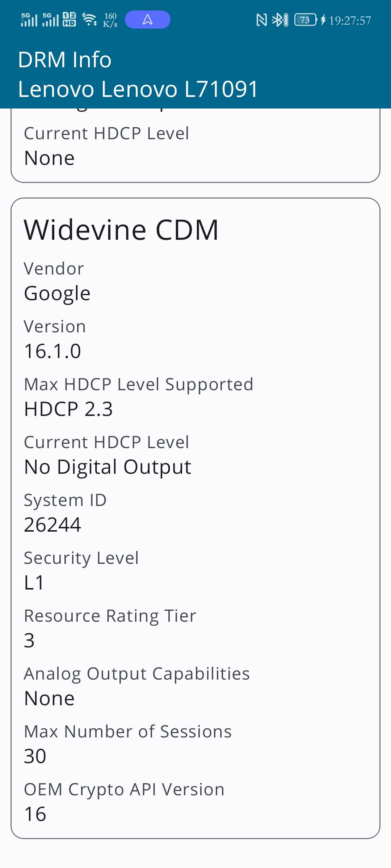Tap the battery level indicator
The height and width of the screenshot is (868, 391).
(x=306, y=20)
